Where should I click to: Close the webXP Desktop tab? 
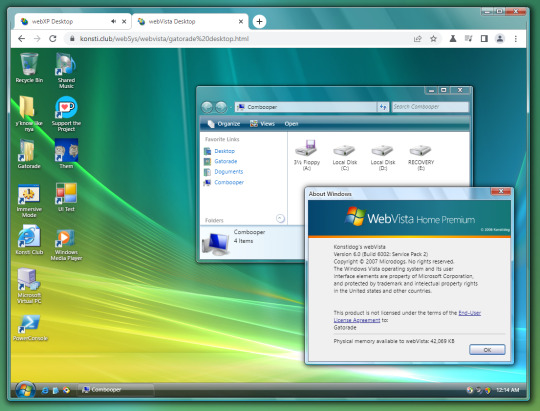(124, 21)
